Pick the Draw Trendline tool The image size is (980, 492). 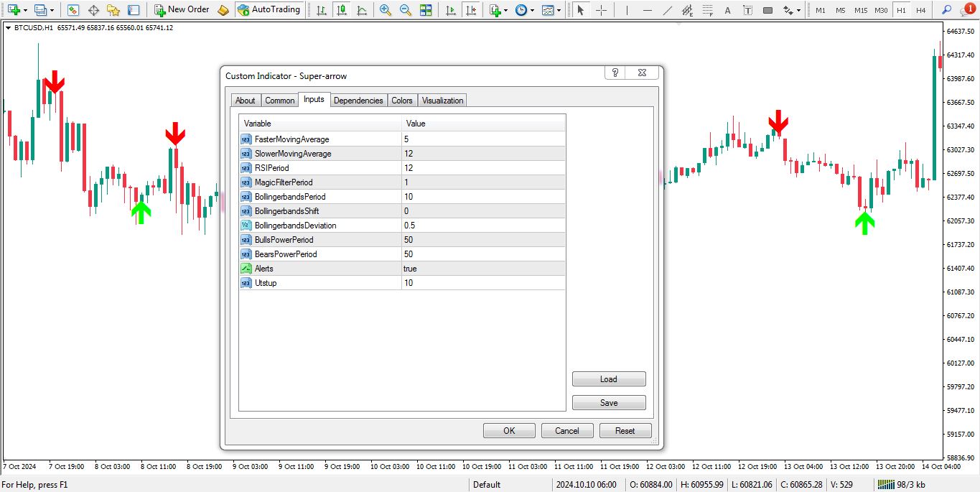coord(667,10)
